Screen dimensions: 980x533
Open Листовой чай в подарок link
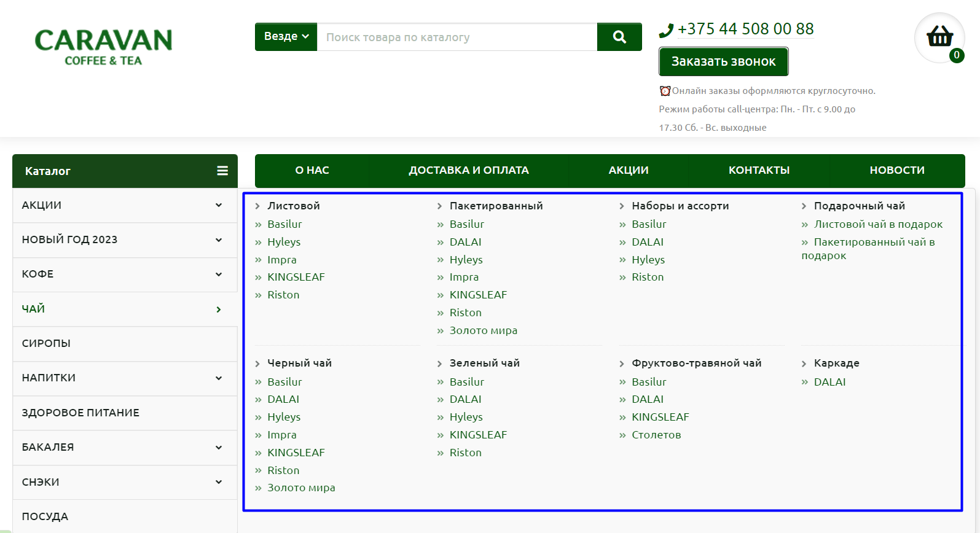[879, 224]
